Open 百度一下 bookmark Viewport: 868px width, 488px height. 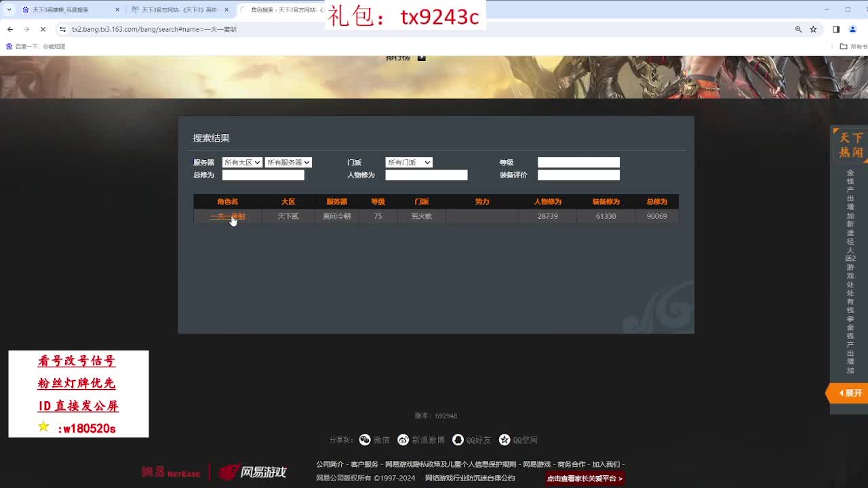pyautogui.click(x=35, y=47)
